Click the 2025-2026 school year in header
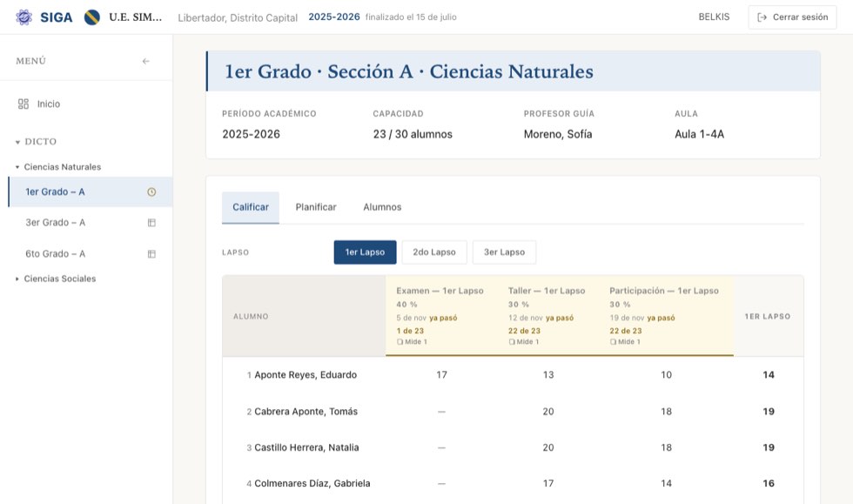853x504 pixels. [x=334, y=17]
